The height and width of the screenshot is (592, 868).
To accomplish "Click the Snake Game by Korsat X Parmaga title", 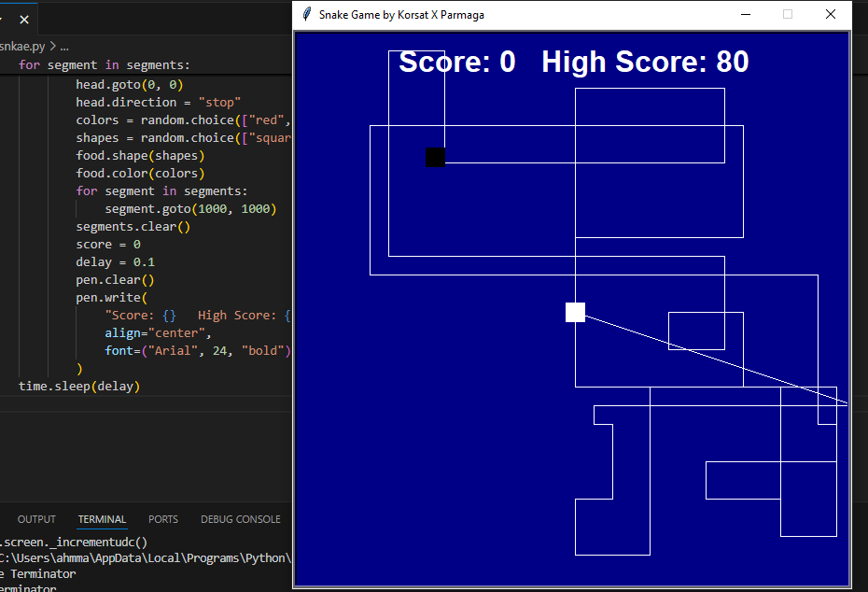I will click(401, 15).
